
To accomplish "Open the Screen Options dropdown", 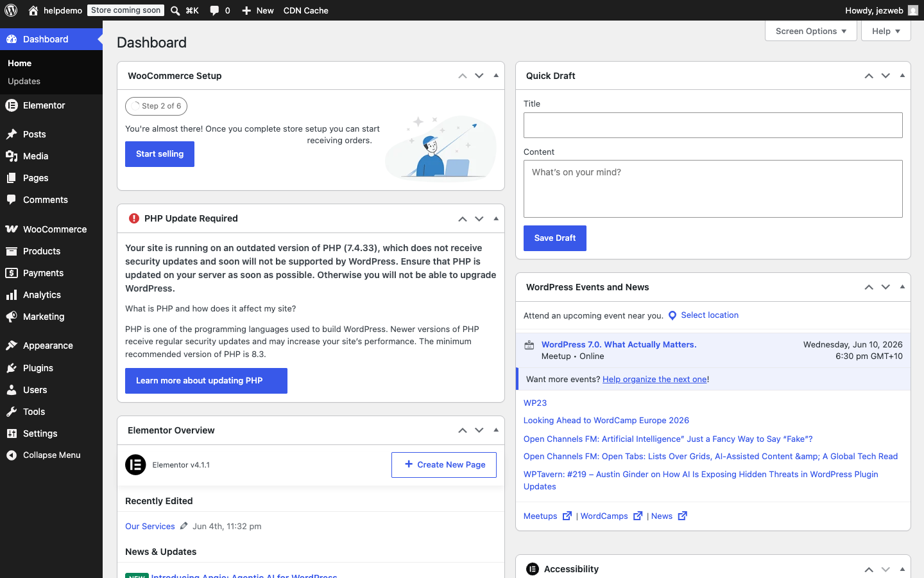I will pos(811,31).
